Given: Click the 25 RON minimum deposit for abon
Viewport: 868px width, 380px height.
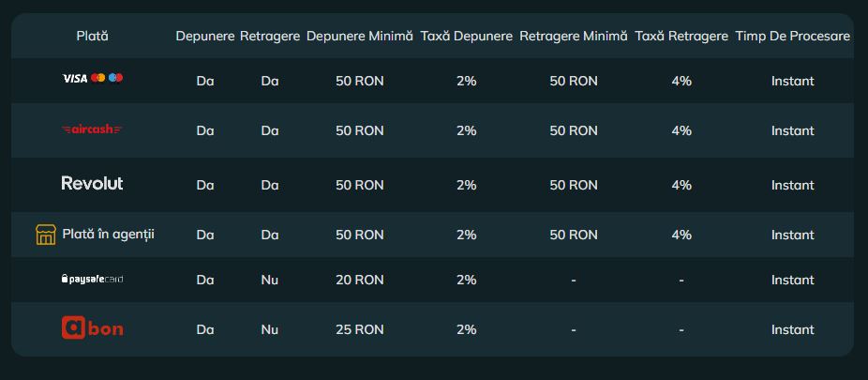Looking at the screenshot, I should (359, 329).
